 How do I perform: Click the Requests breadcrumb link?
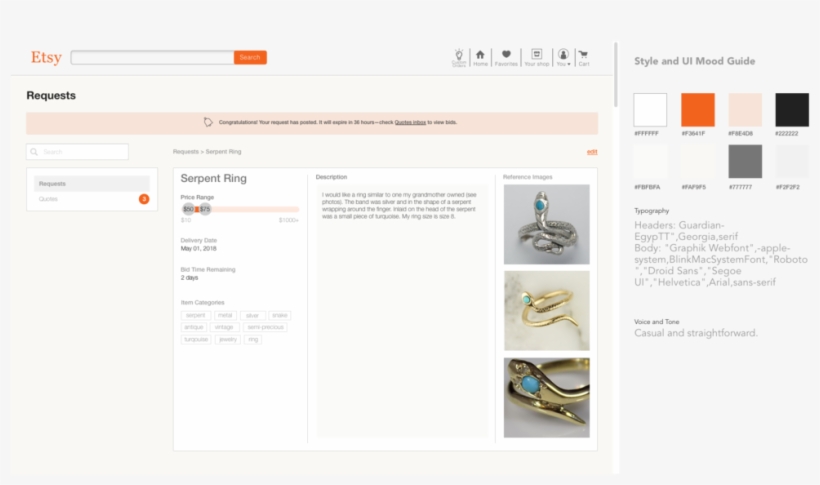pyautogui.click(x=185, y=152)
